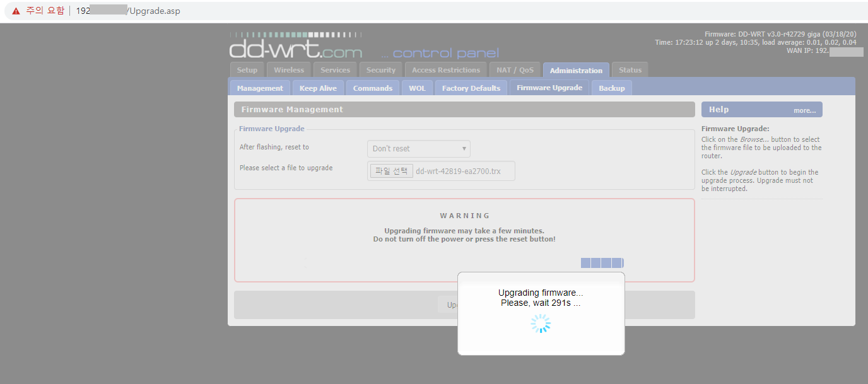
Task: Click the "Please, wait 291s" countdown text
Action: [541, 303]
